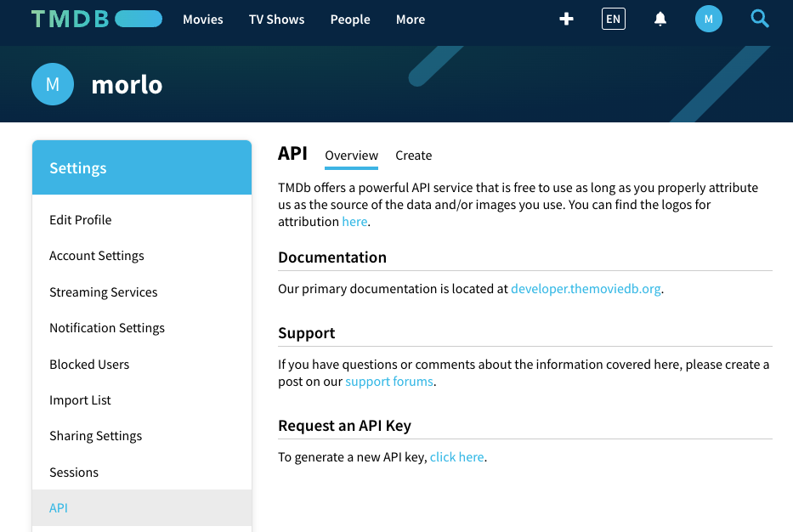Open the TV Shows navigation dropdown
793x532 pixels.
pos(276,19)
